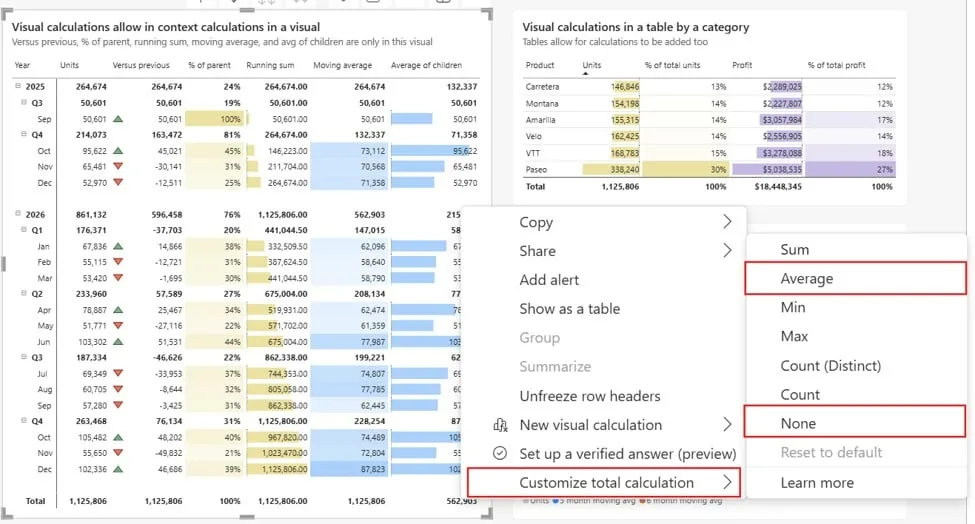975x524 pixels.
Task: Expand the Share submenu arrow
Action: point(727,251)
